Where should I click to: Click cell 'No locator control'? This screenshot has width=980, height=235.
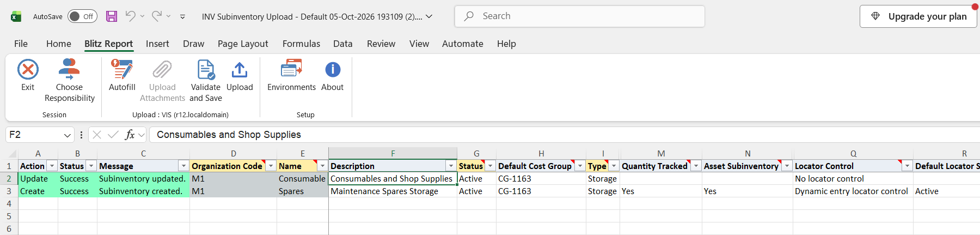853,179
